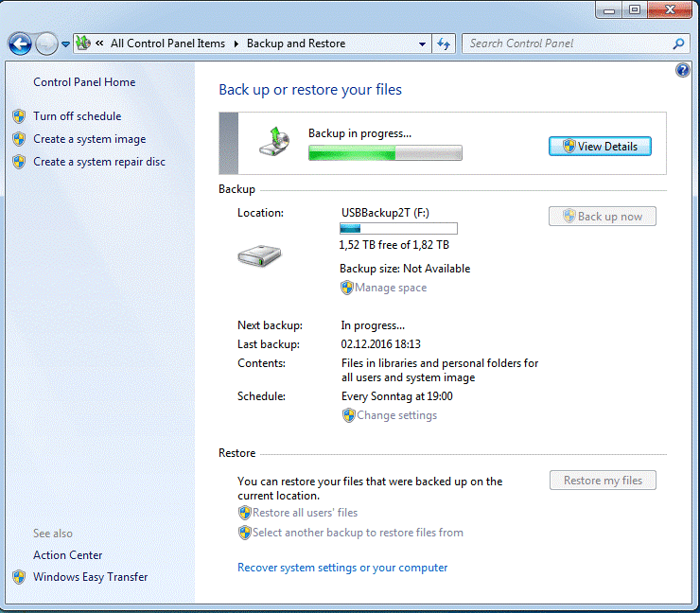Click the Help question mark icon
Viewport: 700px width, 613px height.
coord(683,71)
